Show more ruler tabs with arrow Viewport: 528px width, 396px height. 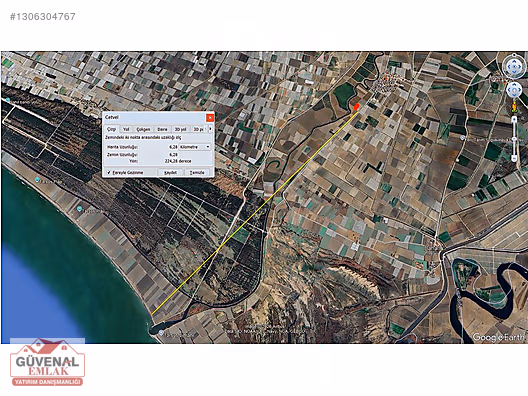(x=210, y=129)
